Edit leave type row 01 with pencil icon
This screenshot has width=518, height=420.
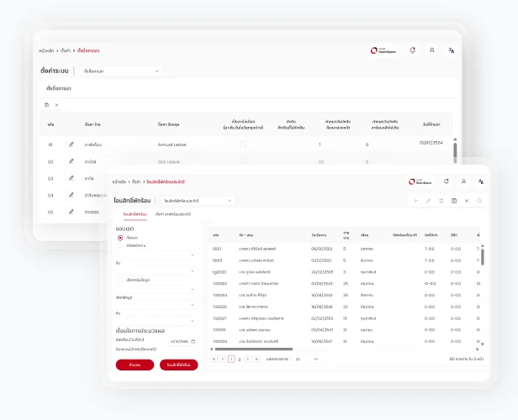[x=71, y=144]
